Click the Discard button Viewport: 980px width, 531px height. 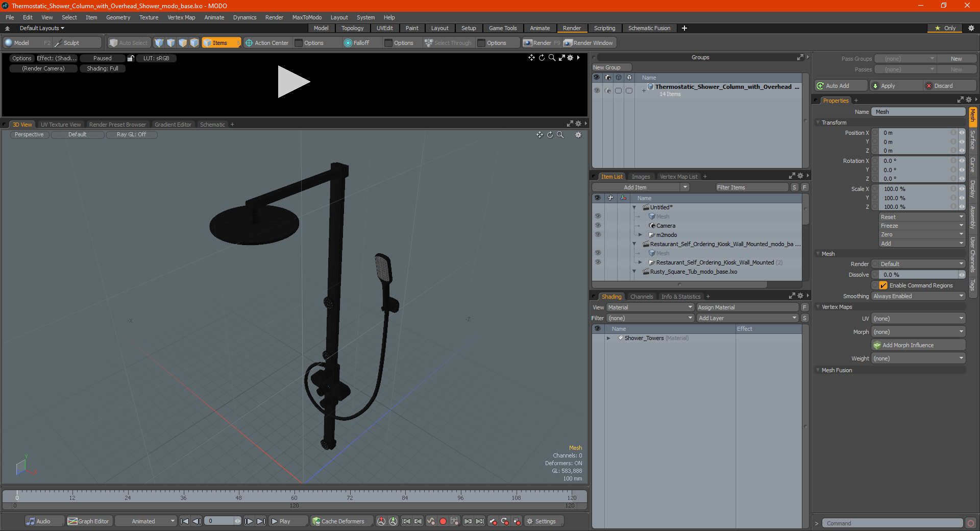(949, 86)
